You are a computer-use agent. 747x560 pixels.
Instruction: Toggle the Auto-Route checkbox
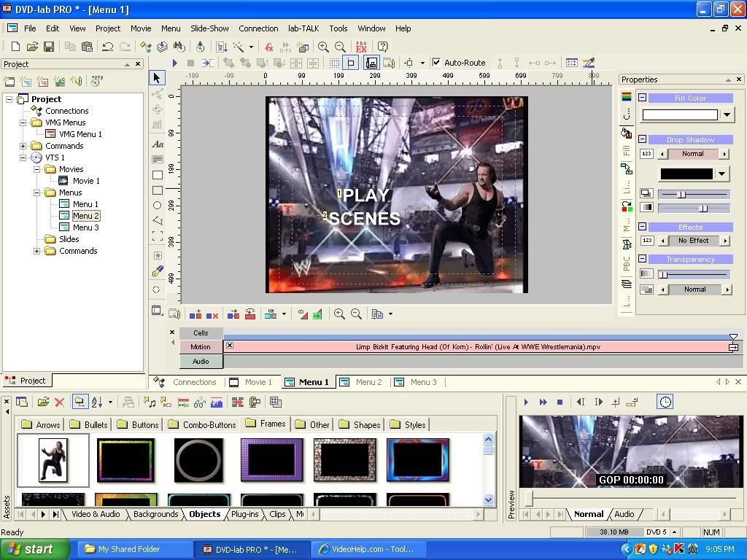pos(436,63)
